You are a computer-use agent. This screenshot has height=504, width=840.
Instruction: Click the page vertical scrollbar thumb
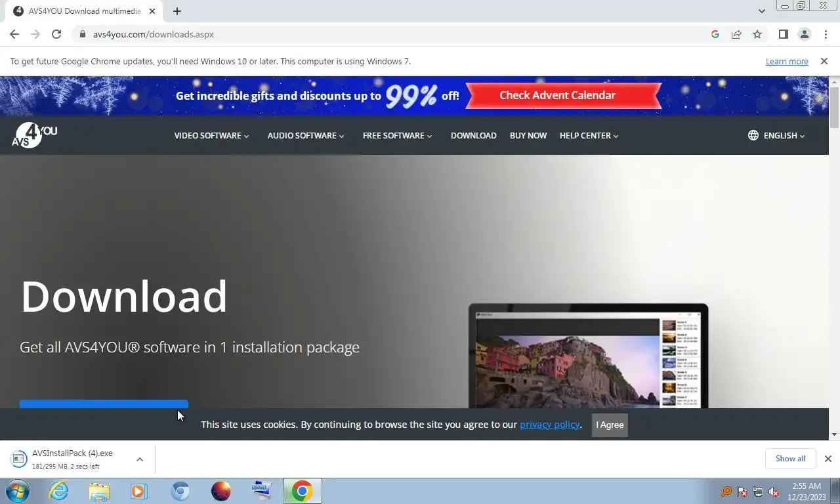[x=834, y=107]
